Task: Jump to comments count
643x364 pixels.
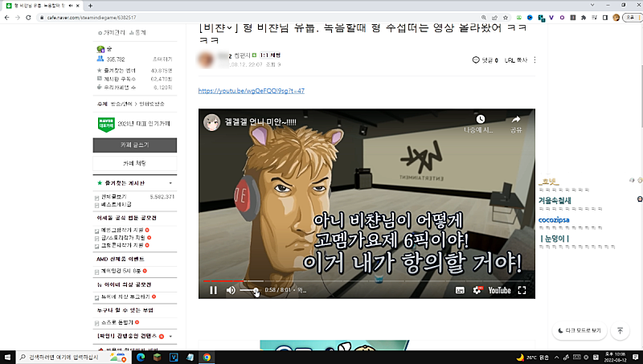Action: pos(485,60)
